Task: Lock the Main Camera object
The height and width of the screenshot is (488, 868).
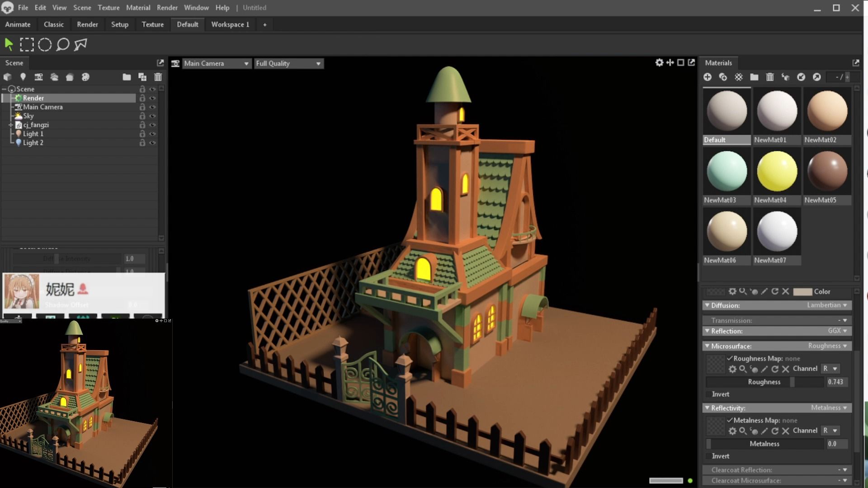Action: coord(142,107)
